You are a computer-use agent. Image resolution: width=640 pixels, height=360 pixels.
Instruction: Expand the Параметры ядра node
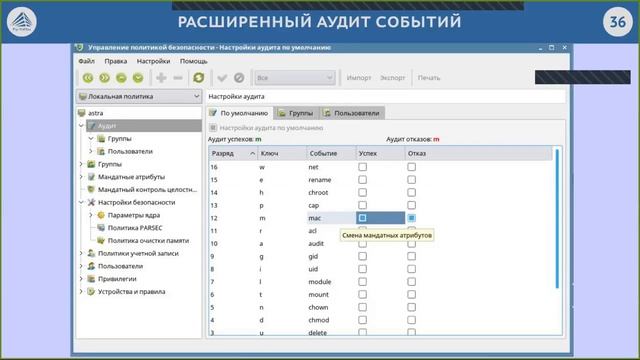pyautogui.click(x=91, y=215)
